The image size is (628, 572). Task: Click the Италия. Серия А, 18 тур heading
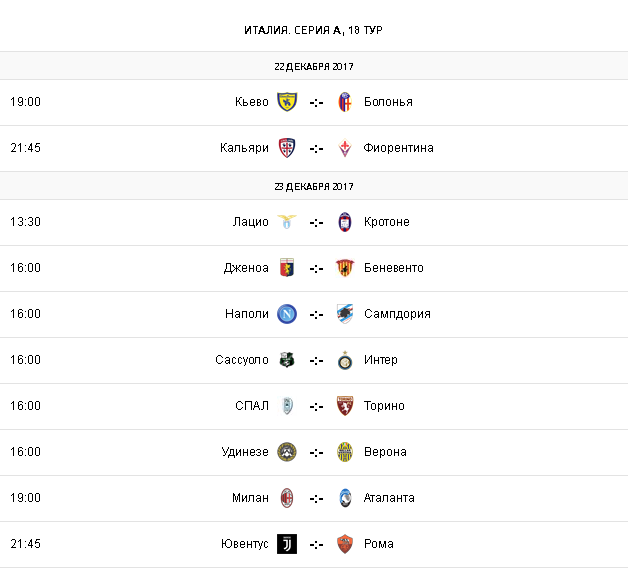(313, 30)
